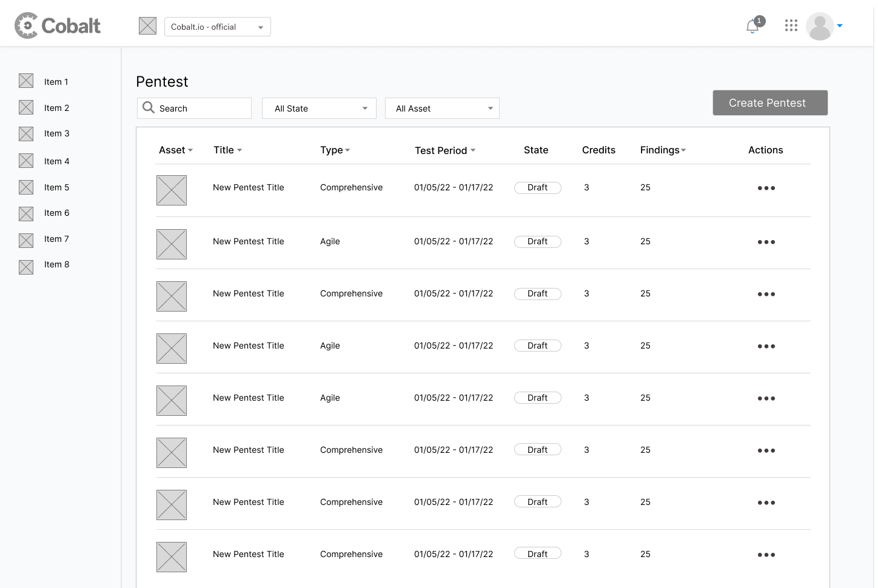Sort the table by Asset column

(176, 150)
